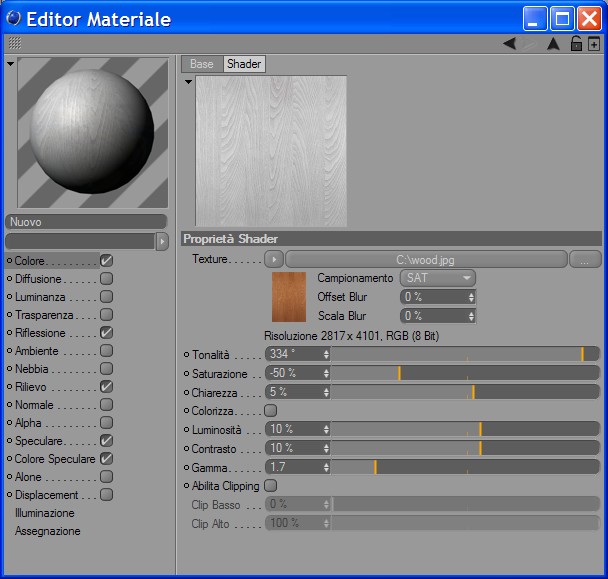Click the back arrow navigation icon
The image size is (608, 579).
tap(510, 44)
